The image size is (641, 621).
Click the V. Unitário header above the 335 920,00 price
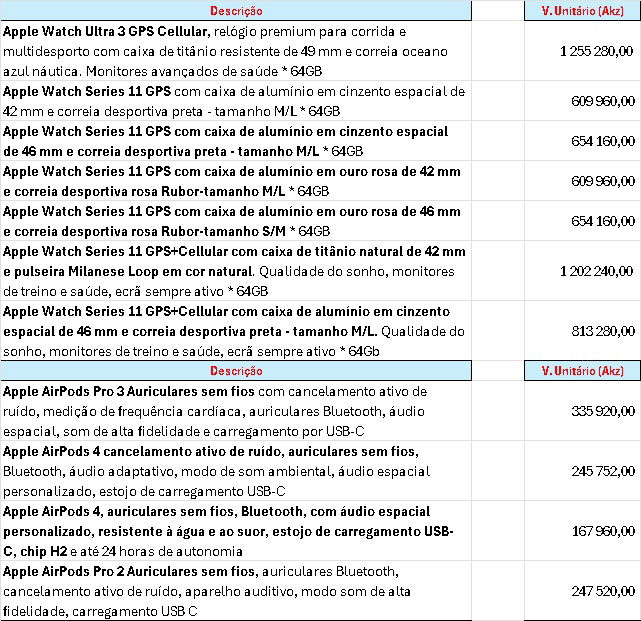pos(582,371)
